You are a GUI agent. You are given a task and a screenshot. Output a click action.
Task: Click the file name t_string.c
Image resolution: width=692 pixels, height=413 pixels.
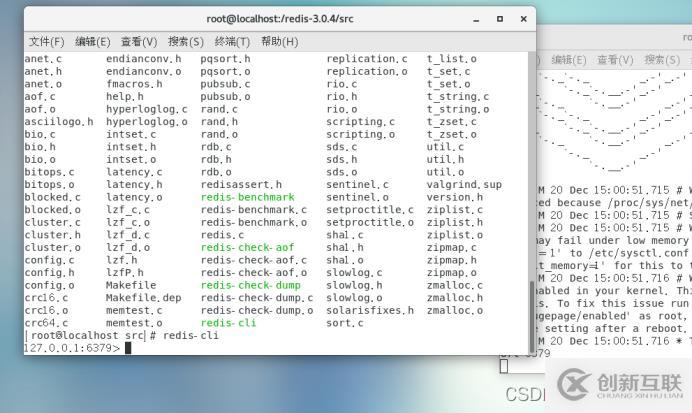[458, 97]
